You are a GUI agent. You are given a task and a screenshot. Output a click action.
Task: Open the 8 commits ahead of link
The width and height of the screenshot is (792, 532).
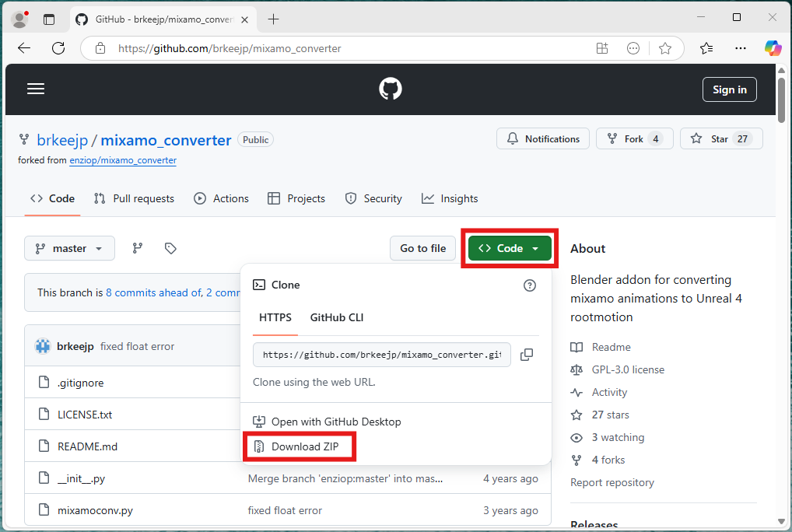click(153, 292)
